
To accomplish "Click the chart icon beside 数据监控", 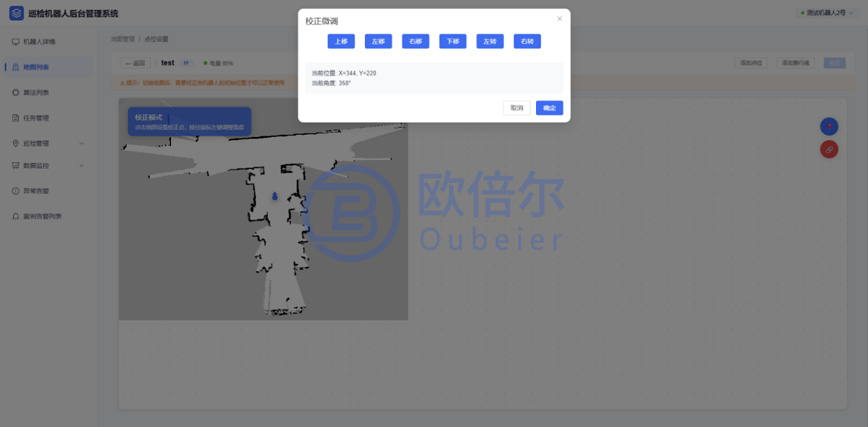I will (x=16, y=166).
